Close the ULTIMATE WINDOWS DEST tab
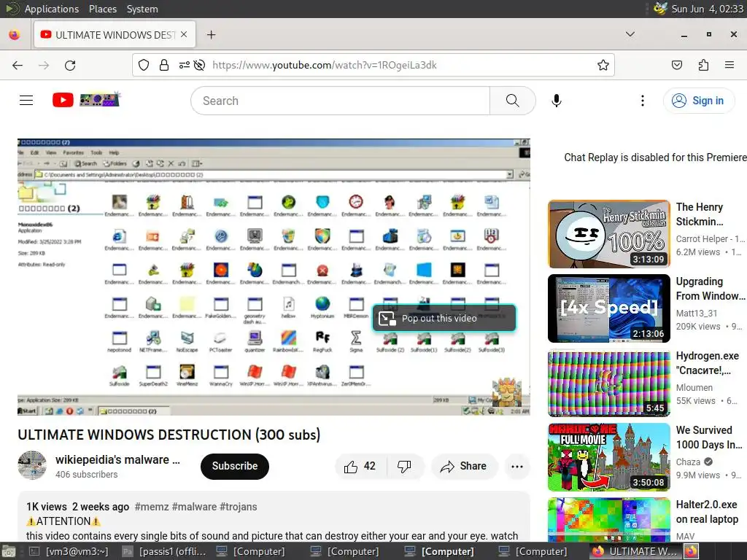This screenshot has width=747, height=560. (184, 35)
